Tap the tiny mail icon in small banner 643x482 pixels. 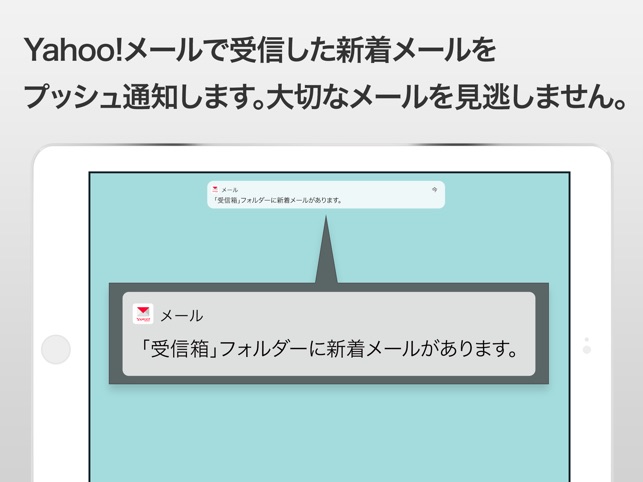(215, 189)
